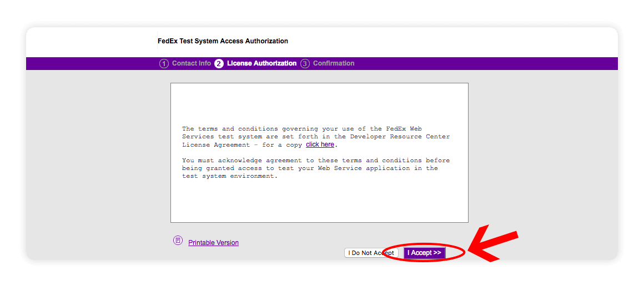
Task: Select the License Authorization step tab
Action: 261,63
